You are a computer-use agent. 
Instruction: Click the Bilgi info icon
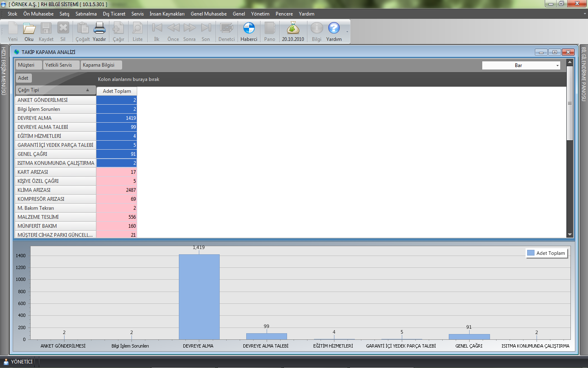(316, 29)
